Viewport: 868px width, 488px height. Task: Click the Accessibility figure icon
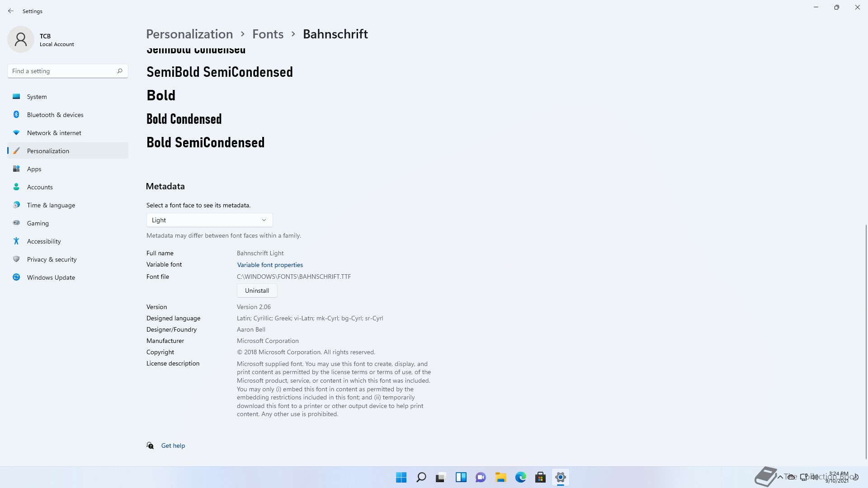pos(16,241)
